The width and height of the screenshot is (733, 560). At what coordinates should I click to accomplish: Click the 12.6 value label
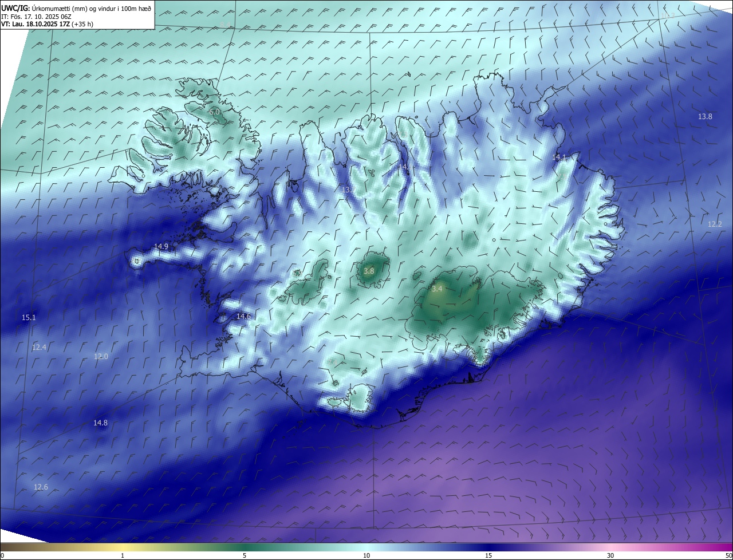41,487
